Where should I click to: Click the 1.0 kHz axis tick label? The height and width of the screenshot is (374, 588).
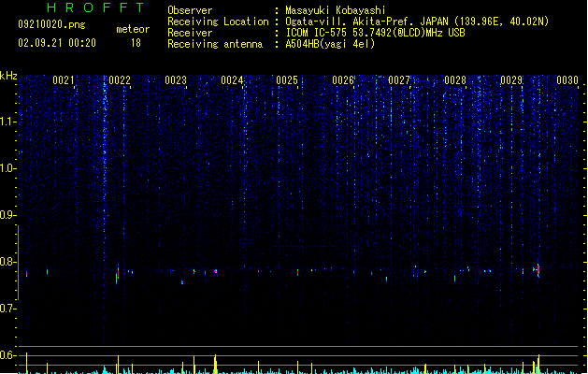7,167
